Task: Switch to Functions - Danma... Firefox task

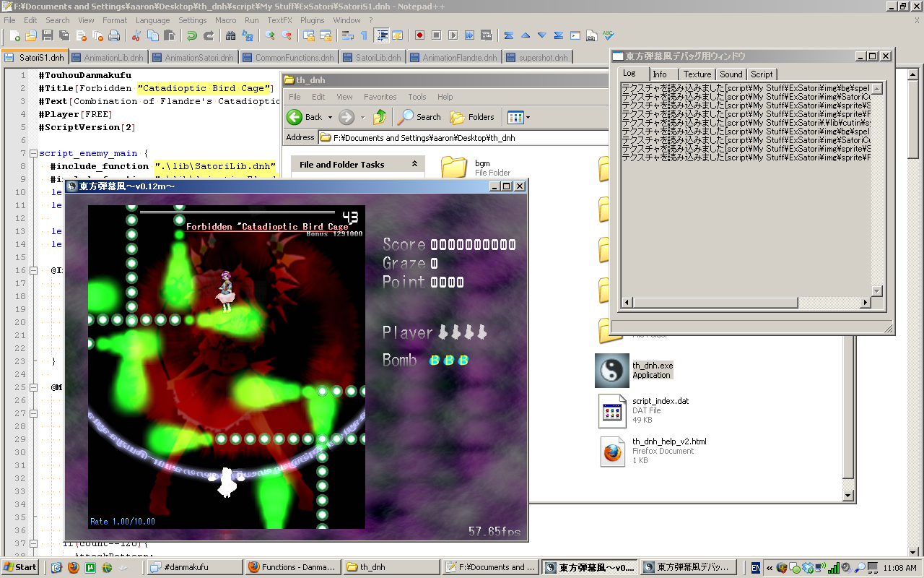Action: click(292, 567)
